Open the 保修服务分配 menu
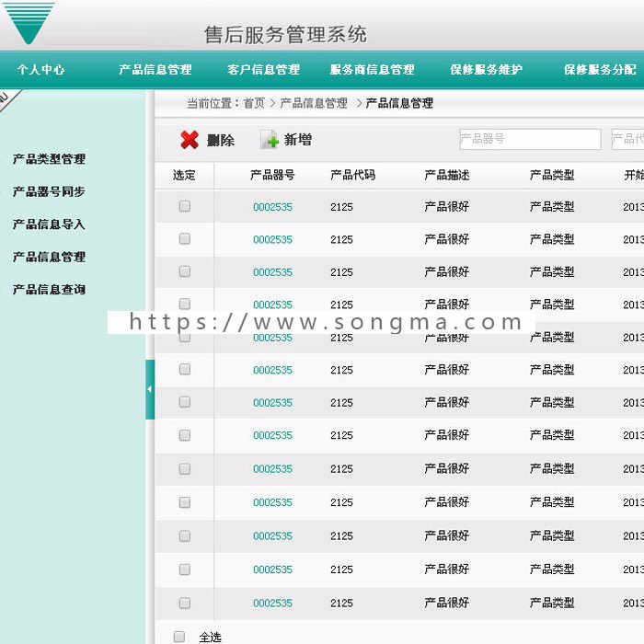The width and height of the screenshot is (644, 644). tap(600, 69)
